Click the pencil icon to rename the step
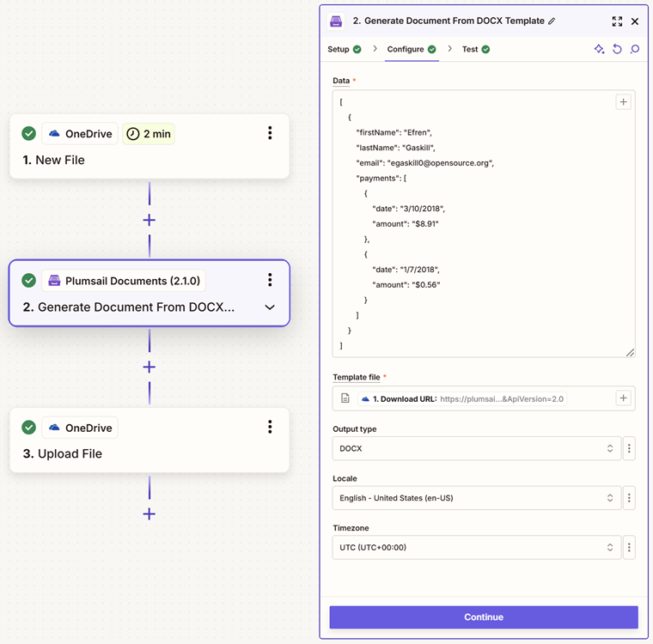 coord(552,21)
